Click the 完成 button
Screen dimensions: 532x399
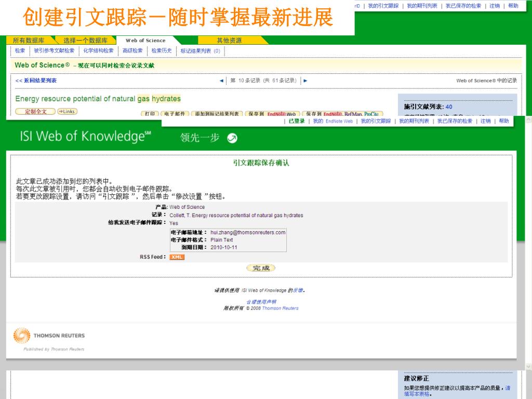(x=261, y=268)
